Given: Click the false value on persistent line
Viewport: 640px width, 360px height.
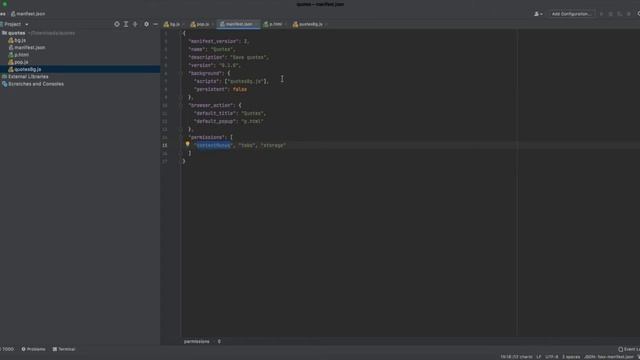Looking at the screenshot, I should [240, 89].
